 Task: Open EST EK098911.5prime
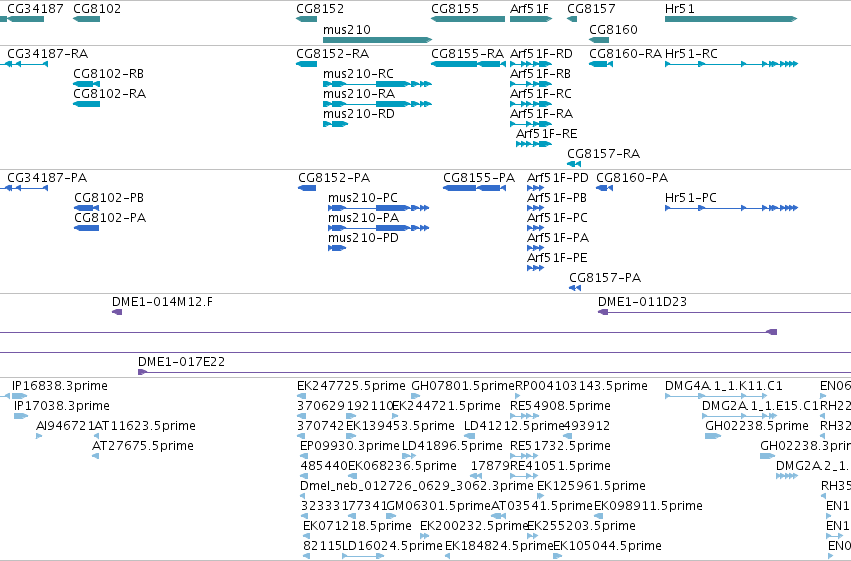click(648, 506)
